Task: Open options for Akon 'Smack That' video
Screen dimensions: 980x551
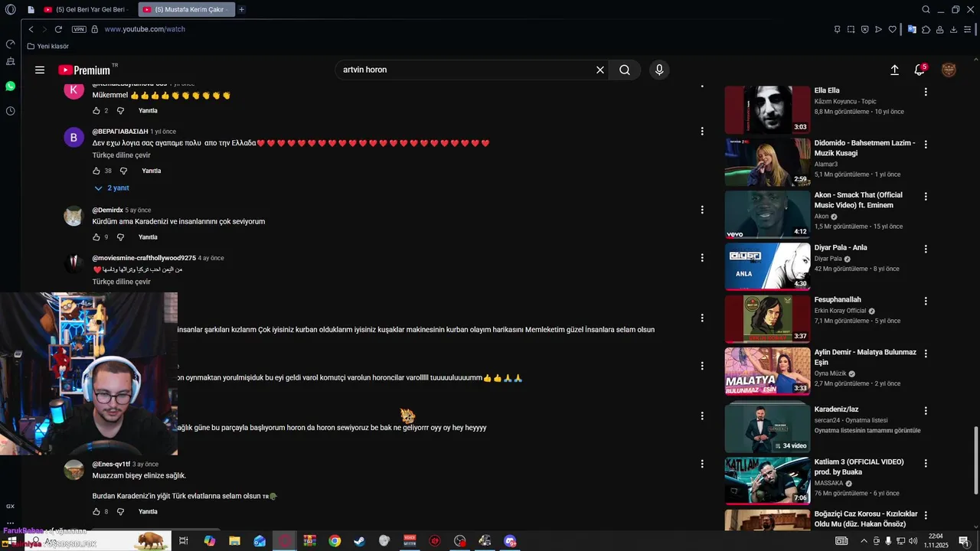Action: tap(926, 197)
